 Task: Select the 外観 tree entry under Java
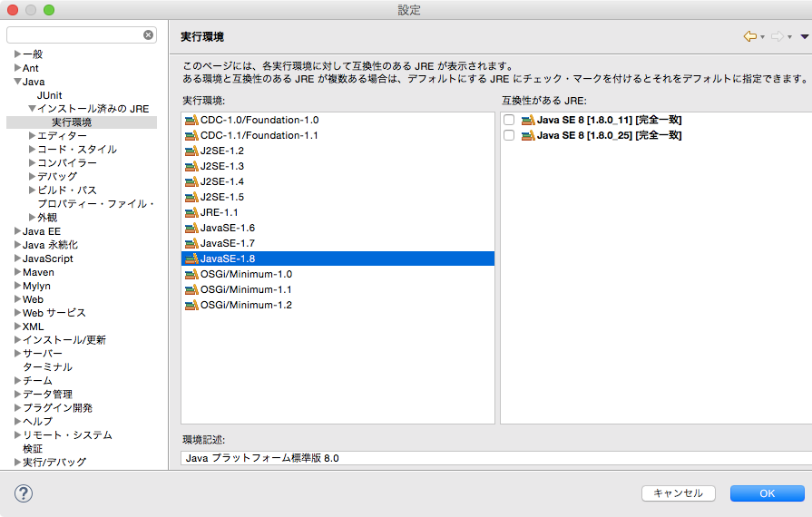(x=47, y=218)
